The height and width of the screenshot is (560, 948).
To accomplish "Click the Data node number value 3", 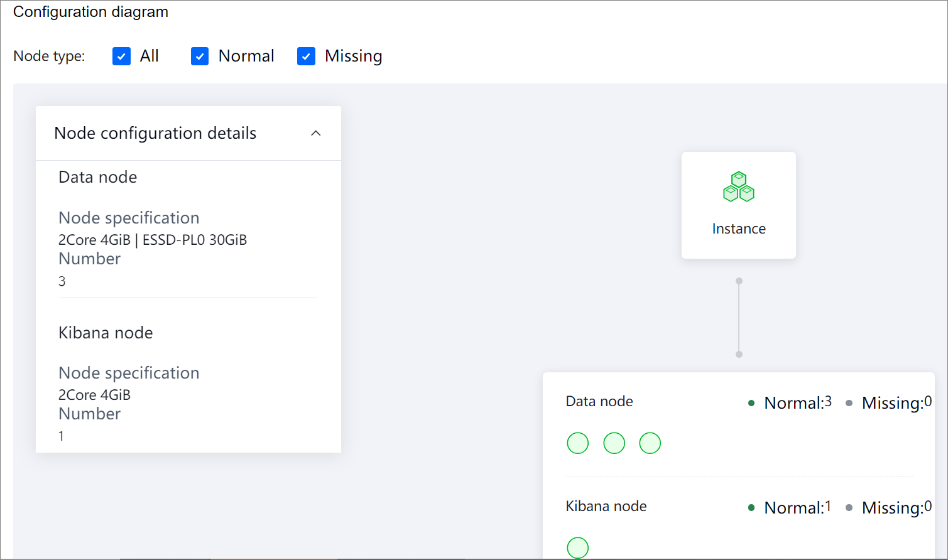I will 62,281.
